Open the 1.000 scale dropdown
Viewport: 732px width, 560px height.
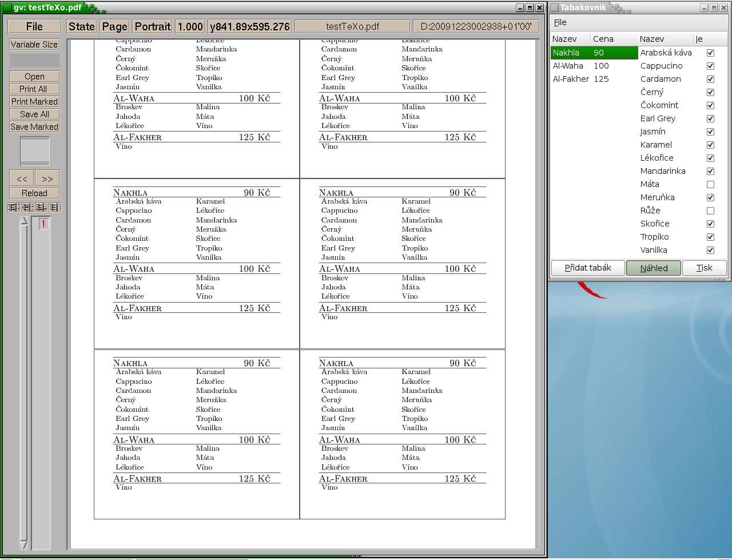(x=190, y=27)
